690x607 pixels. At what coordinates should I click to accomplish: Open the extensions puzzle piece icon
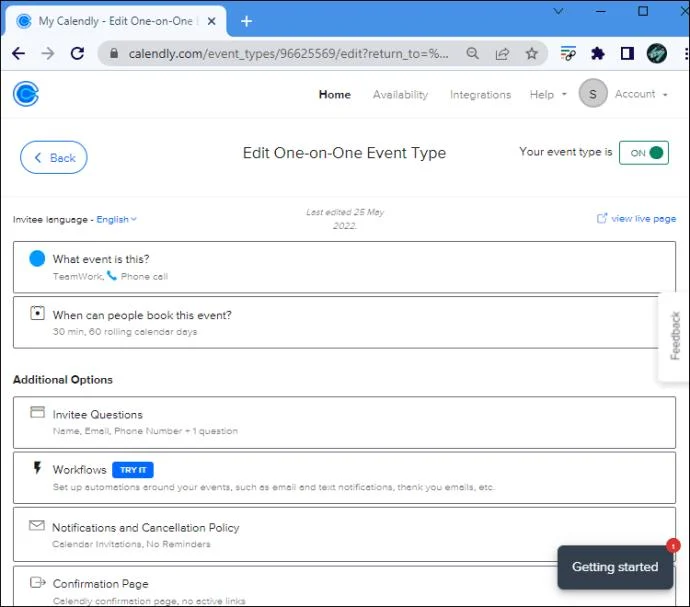click(598, 54)
